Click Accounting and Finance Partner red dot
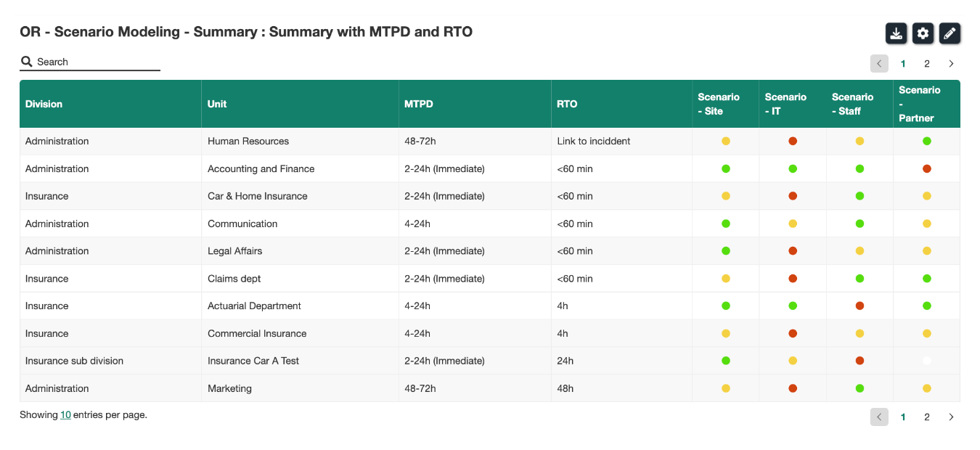Screen dimensions: 980x450 coord(927,168)
